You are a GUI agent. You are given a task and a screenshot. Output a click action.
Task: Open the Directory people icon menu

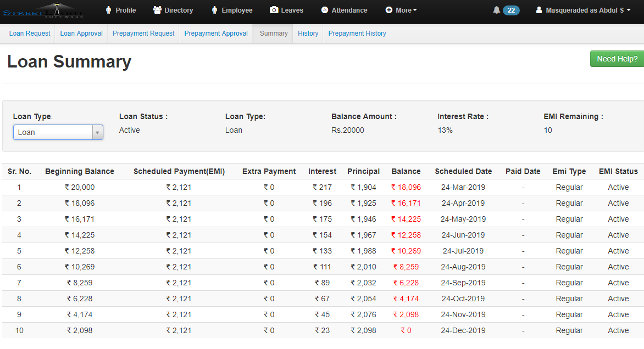point(158,10)
